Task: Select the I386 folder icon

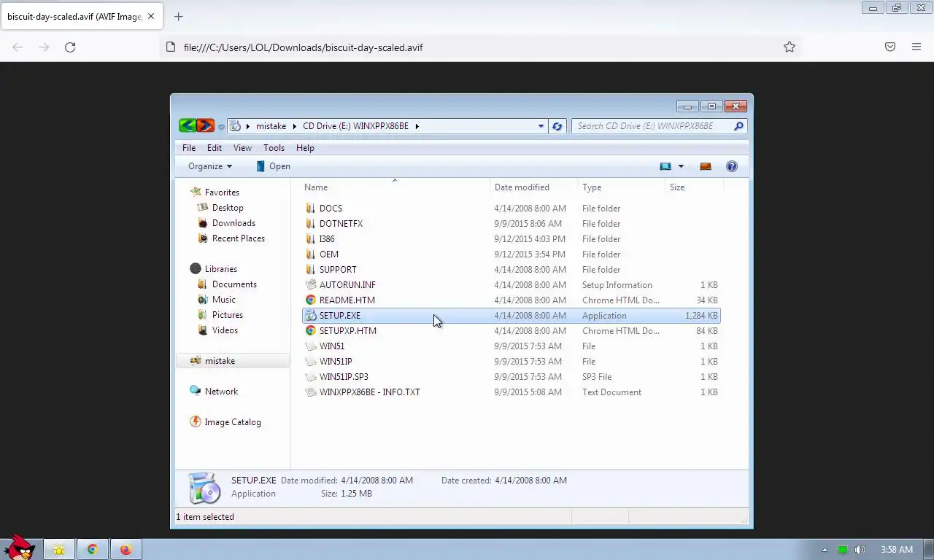Action: [311, 239]
